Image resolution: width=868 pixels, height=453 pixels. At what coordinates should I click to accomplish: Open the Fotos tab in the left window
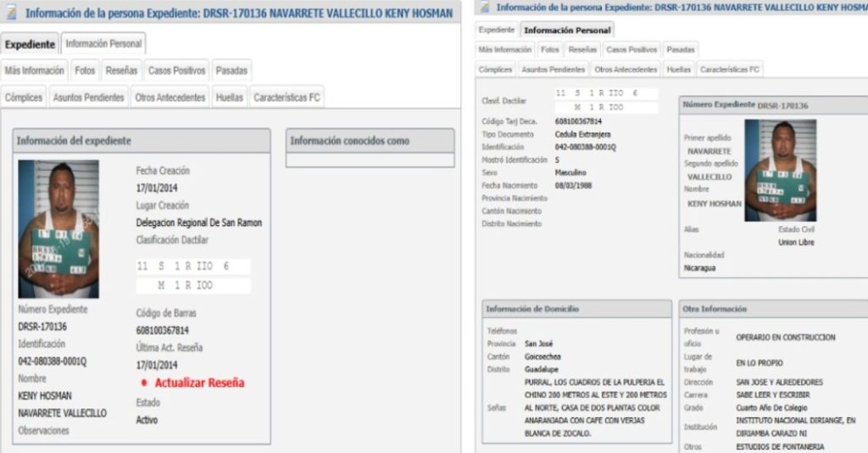point(85,71)
